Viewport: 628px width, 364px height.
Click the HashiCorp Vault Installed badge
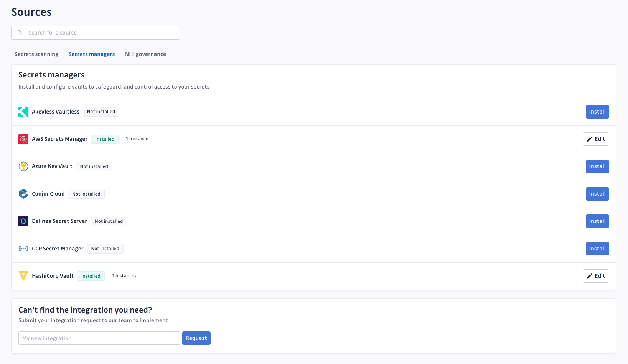tap(91, 276)
